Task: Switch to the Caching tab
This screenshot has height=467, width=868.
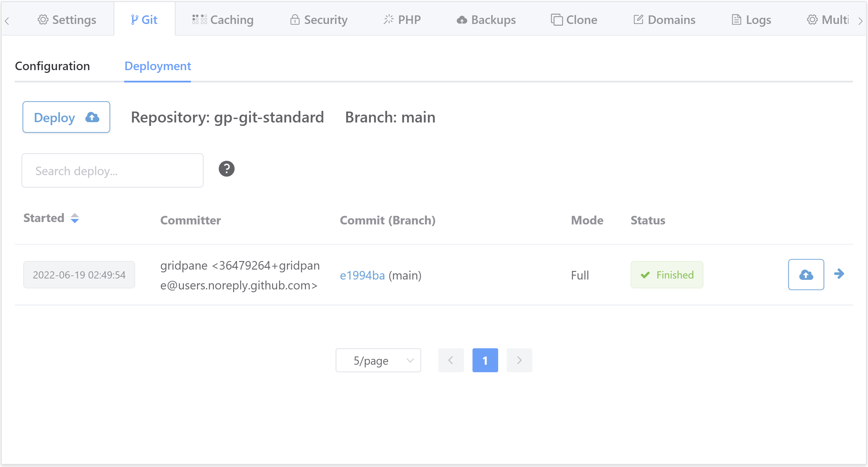Action: coord(223,20)
